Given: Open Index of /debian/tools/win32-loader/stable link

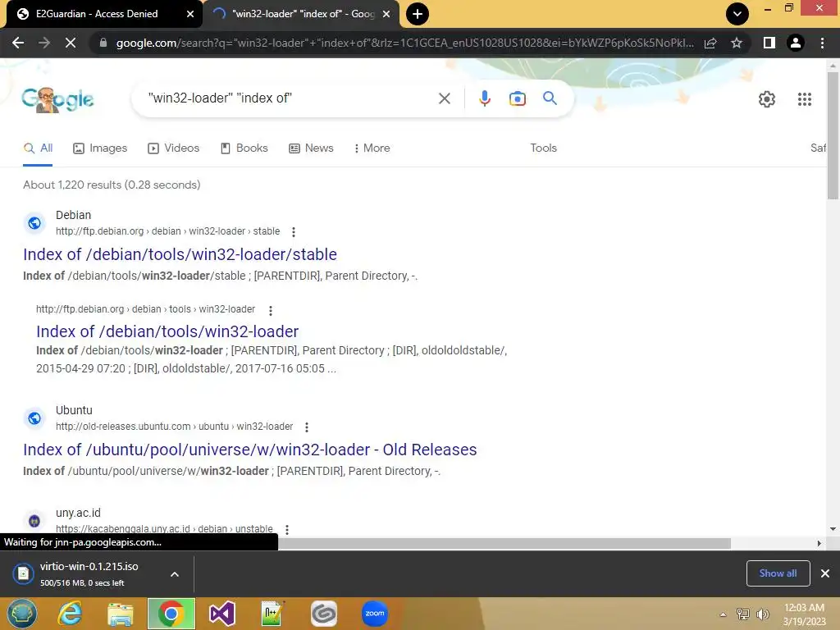Looking at the screenshot, I should [180, 254].
